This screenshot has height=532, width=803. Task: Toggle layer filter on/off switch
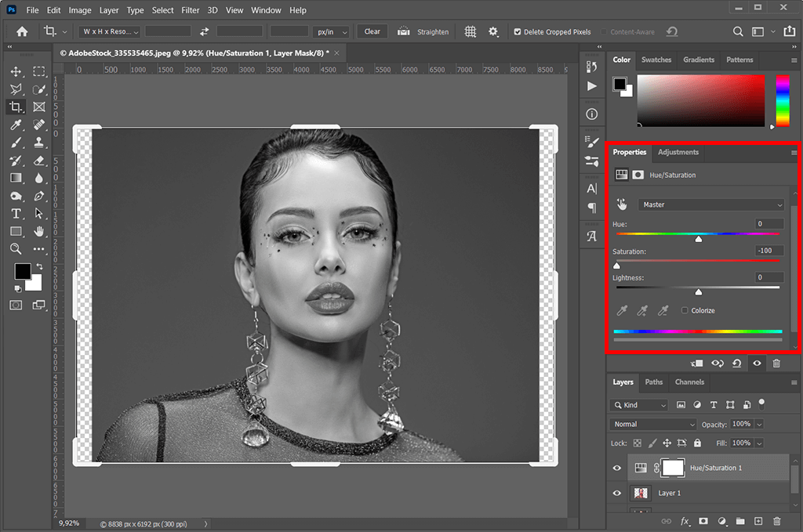coord(761,404)
